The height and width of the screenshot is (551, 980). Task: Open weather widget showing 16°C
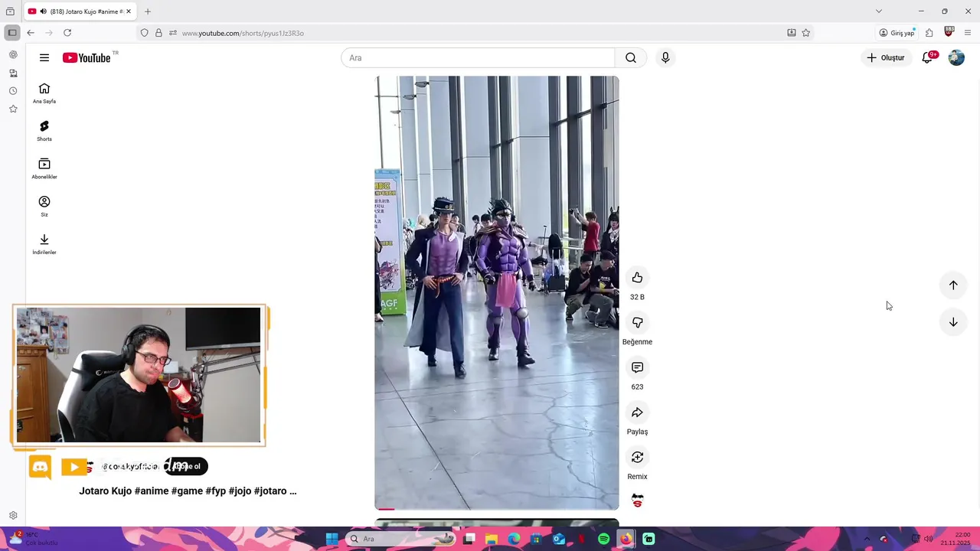click(x=32, y=539)
